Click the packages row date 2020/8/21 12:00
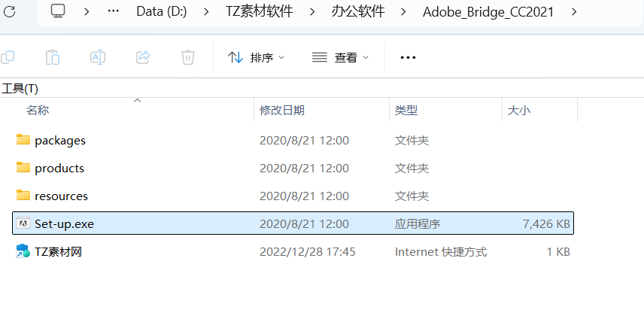Screen dimensions: 644x319 coord(304,141)
